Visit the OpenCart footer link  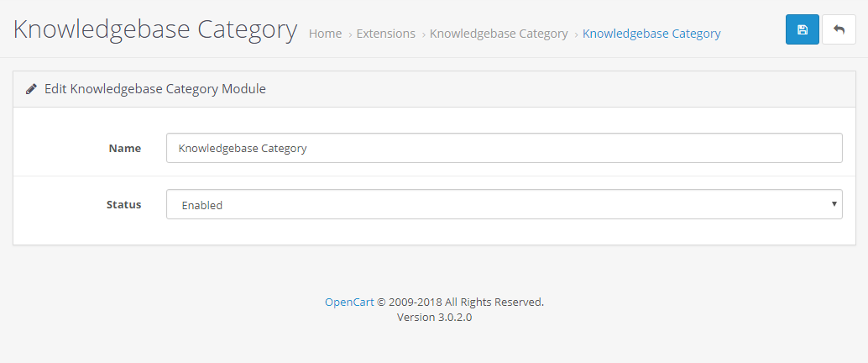point(349,302)
